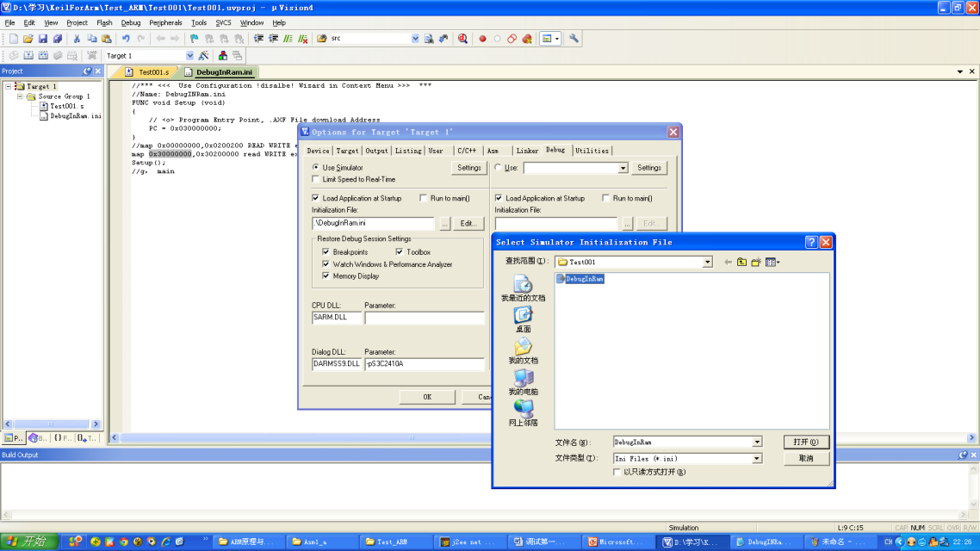Click the Download/Load toolbar icon
This screenshot has height=551, width=980.
pos(92,56)
